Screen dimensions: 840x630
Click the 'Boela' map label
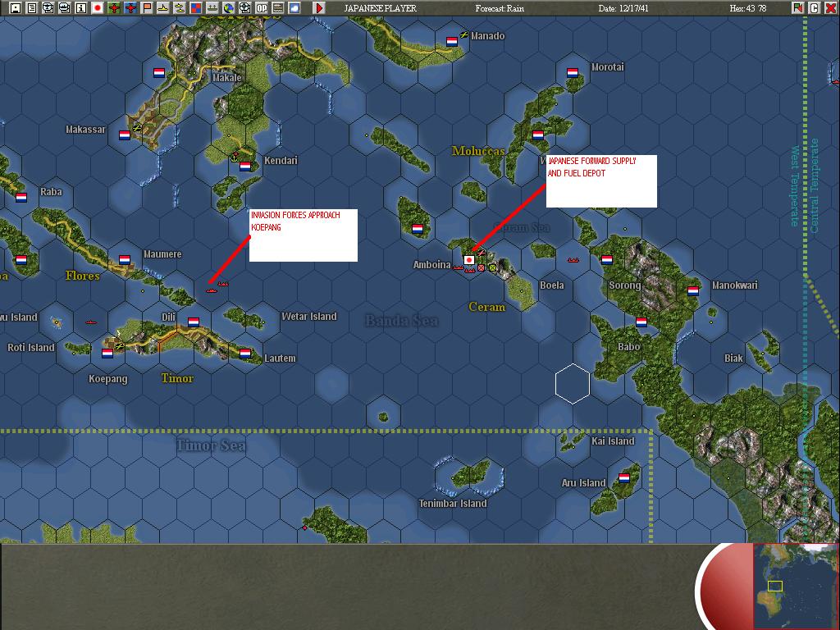[x=552, y=285]
